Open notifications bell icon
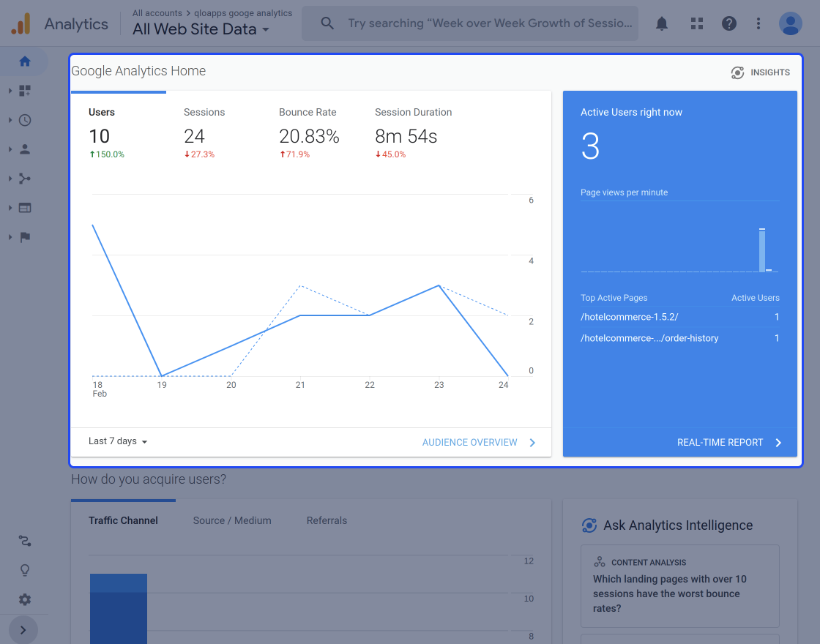820x644 pixels. point(662,23)
